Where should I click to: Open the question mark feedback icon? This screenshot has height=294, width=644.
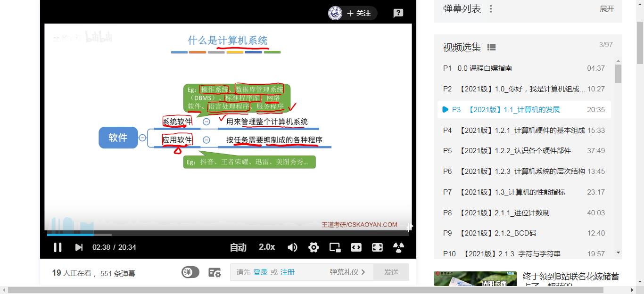pyautogui.click(x=398, y=13)
